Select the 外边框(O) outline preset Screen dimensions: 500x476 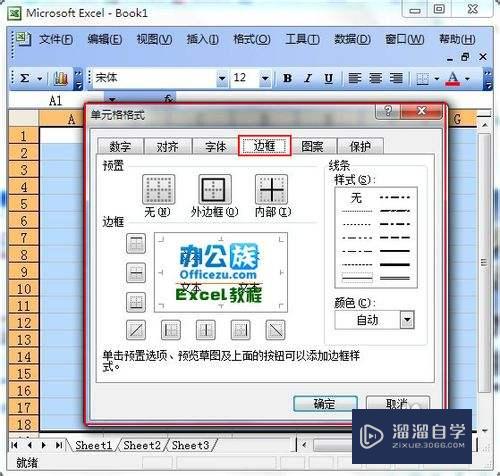[215, 189]
